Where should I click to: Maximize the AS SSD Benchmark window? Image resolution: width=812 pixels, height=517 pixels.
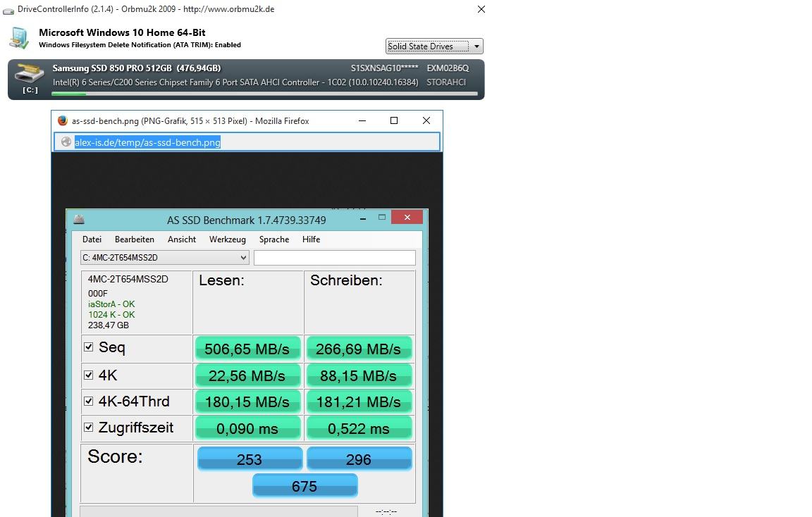click(x=382, y=218)
